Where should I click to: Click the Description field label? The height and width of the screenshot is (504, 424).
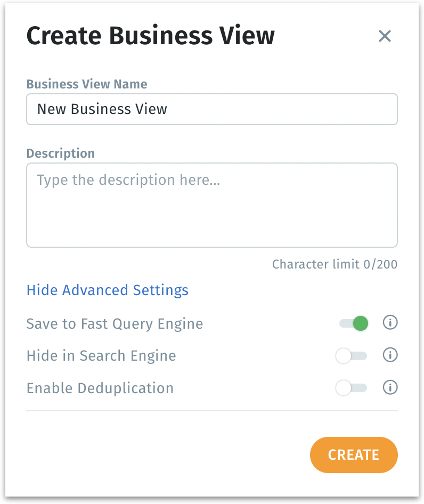[61, 153]
